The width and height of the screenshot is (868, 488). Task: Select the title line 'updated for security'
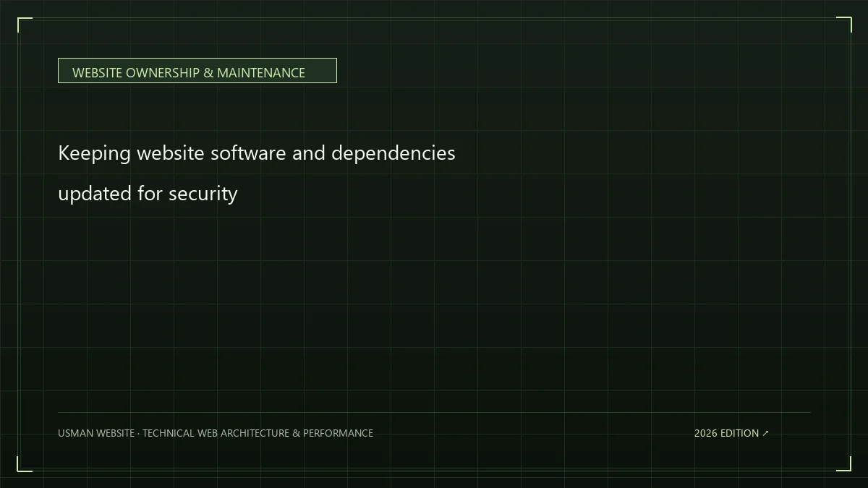[148, 194]
